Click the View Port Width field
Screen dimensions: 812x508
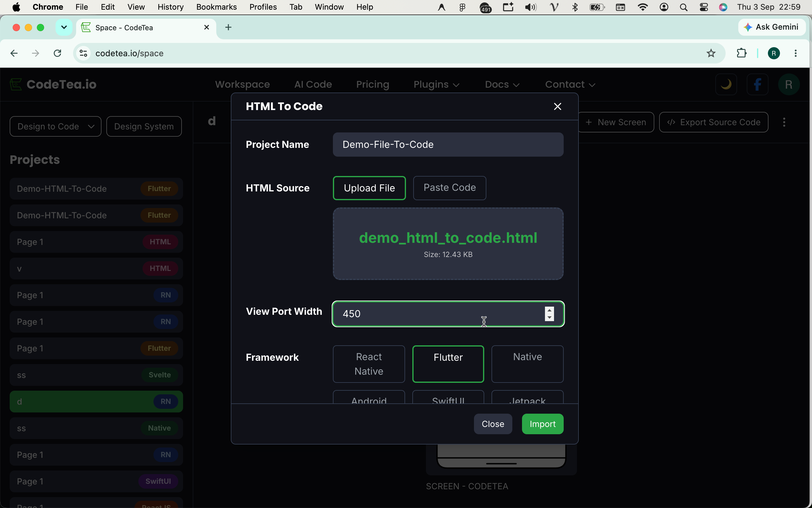point(448,314)
